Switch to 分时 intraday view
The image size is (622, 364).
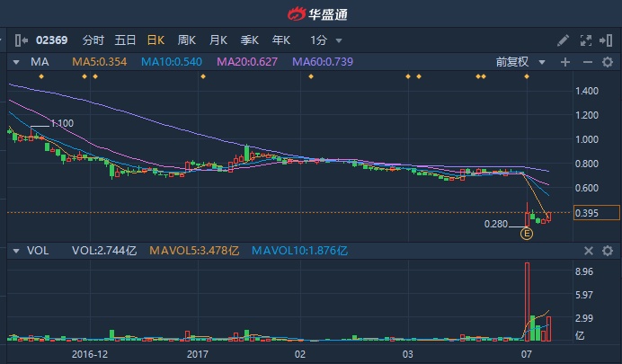[x=93, y=40]
